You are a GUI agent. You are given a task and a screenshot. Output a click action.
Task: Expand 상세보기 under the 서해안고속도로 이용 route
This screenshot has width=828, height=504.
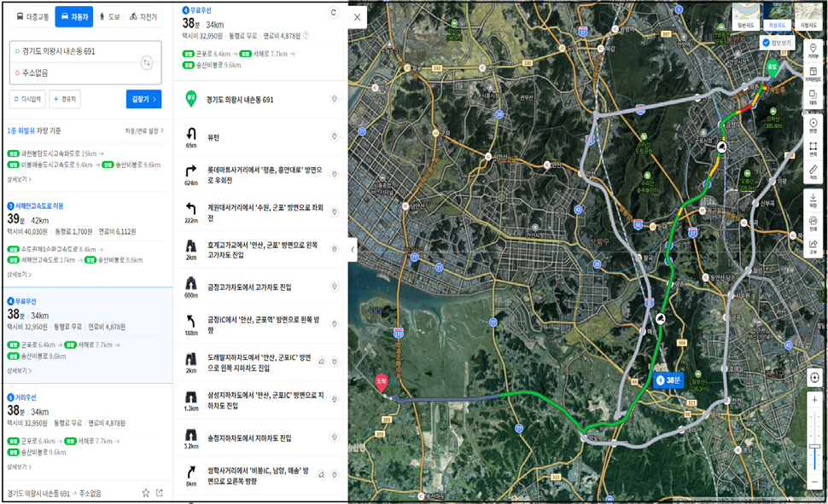(x=19, y=275)
